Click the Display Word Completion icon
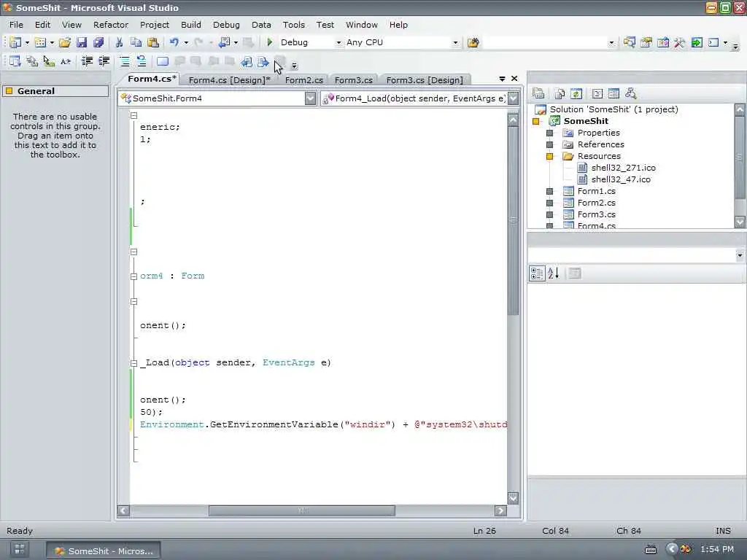 (x=66, y=61)
